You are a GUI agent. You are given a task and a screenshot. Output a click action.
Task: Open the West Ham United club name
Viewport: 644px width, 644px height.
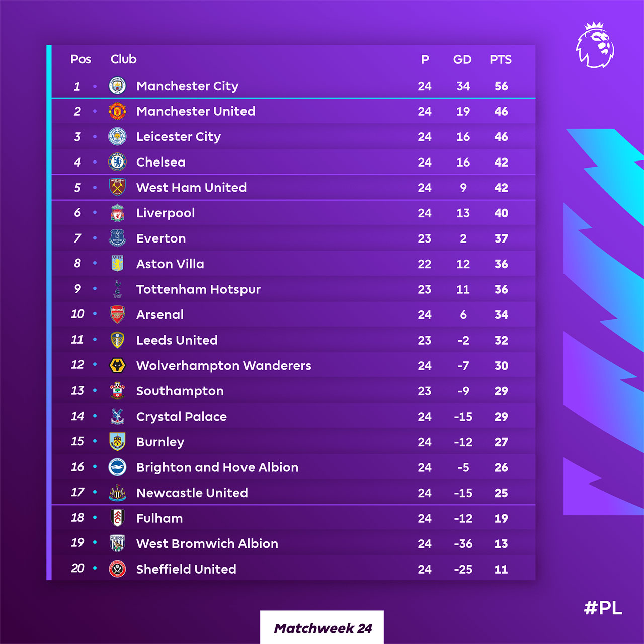pos(191,188)
